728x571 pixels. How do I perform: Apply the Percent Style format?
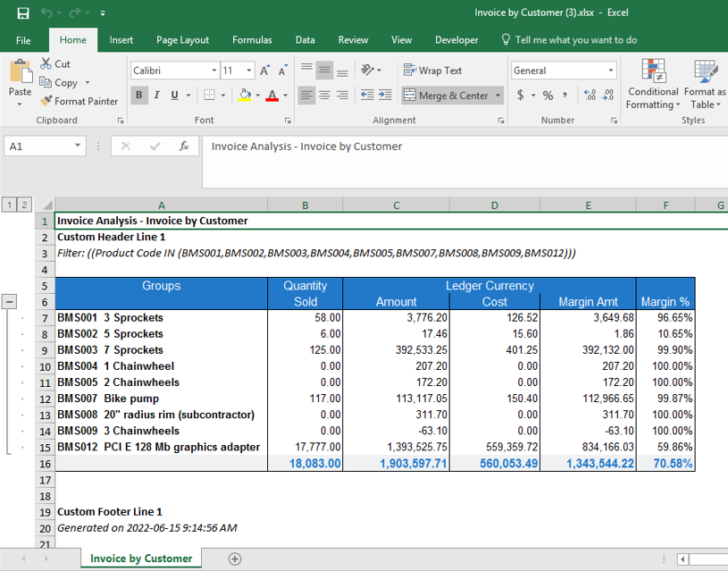coord(548,96)
